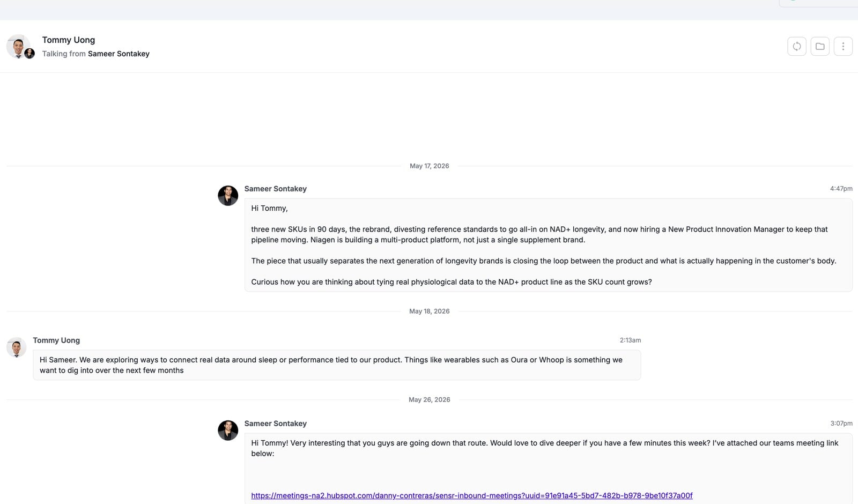The height and width of the screenshot is (504, 858).
Task: Open the three-dot more options menu
Action: pos(843,46)
